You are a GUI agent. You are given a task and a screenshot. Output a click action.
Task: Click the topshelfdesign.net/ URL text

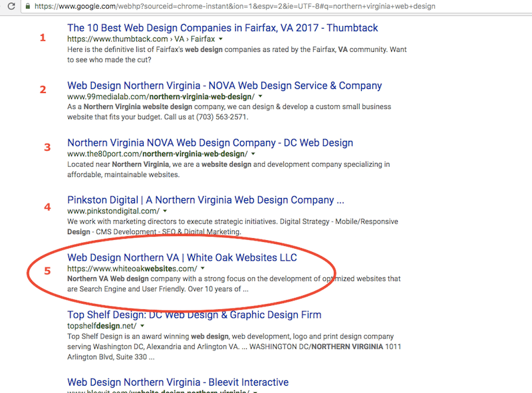[x=102, y=326]
